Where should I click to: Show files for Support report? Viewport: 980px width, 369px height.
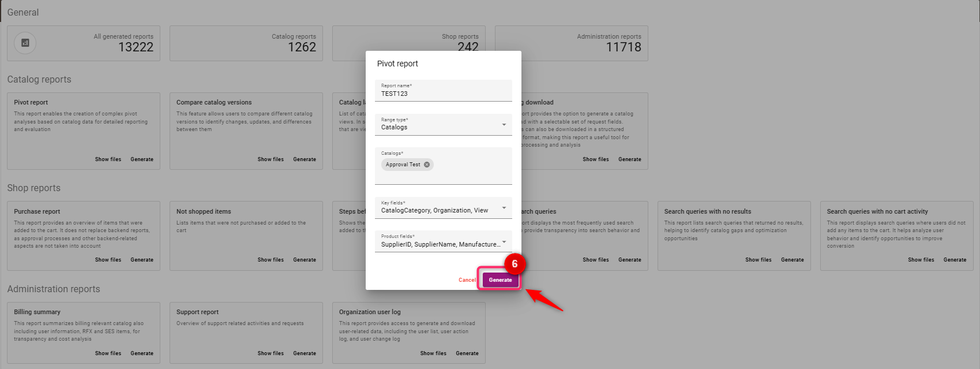coord(271,353)
